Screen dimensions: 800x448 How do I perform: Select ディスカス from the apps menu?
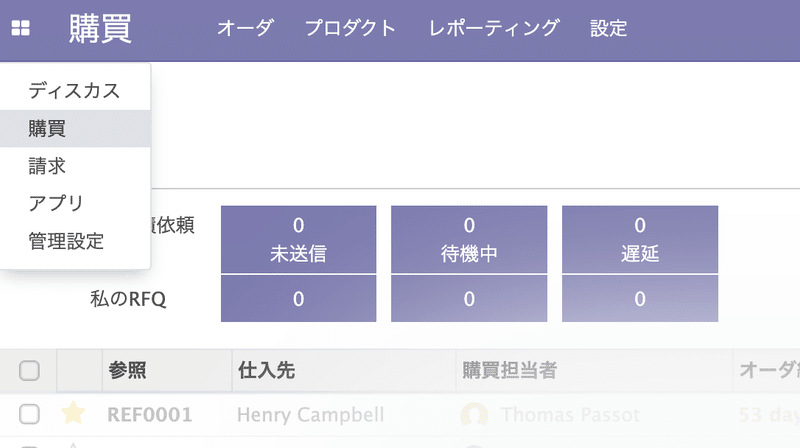(x=75, y=91)
